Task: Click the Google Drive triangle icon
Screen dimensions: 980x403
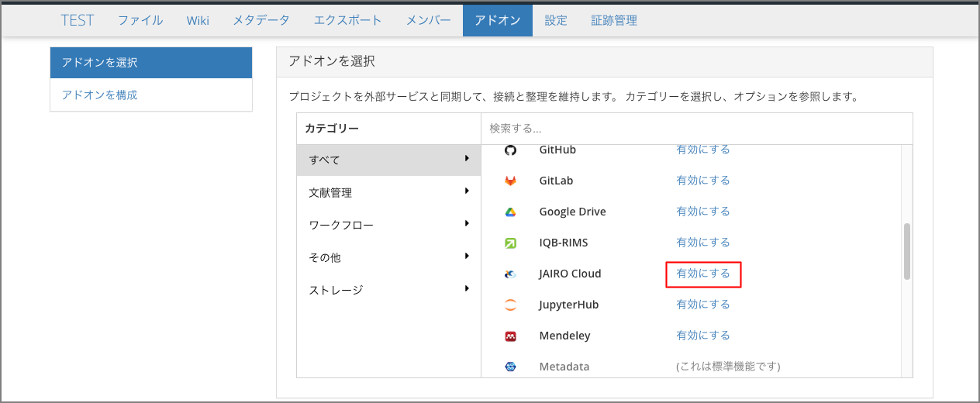Action: tap(510, 212)
